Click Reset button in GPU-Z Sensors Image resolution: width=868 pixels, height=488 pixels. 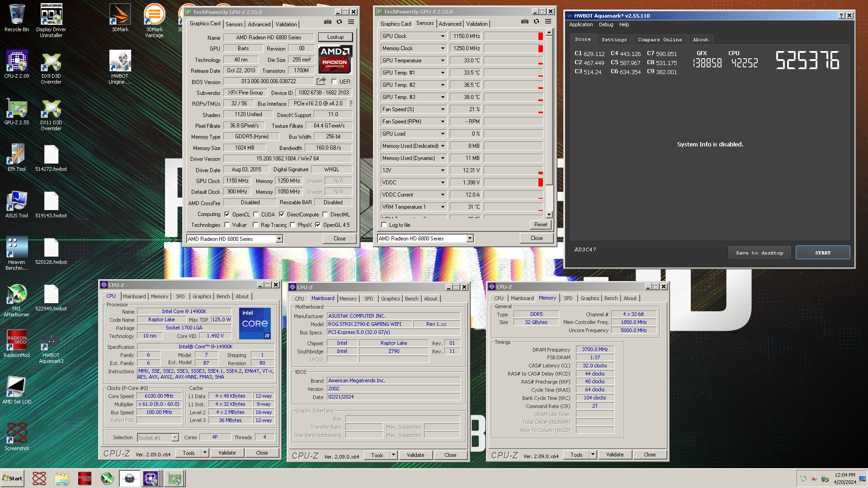pyautogui.click(x=540, y=225)
